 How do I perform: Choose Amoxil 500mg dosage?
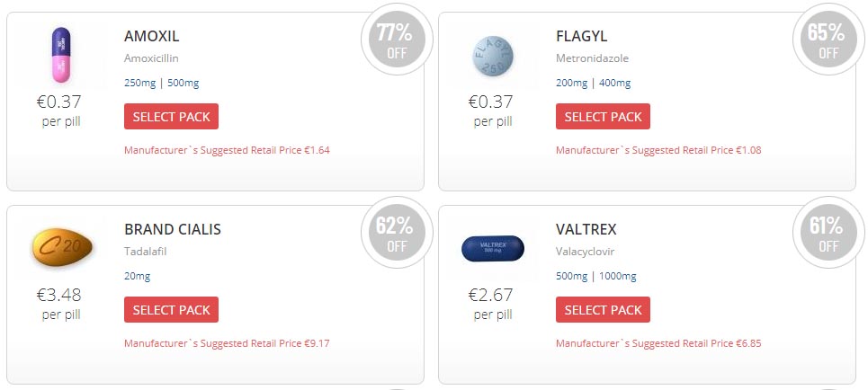[183, 83]
